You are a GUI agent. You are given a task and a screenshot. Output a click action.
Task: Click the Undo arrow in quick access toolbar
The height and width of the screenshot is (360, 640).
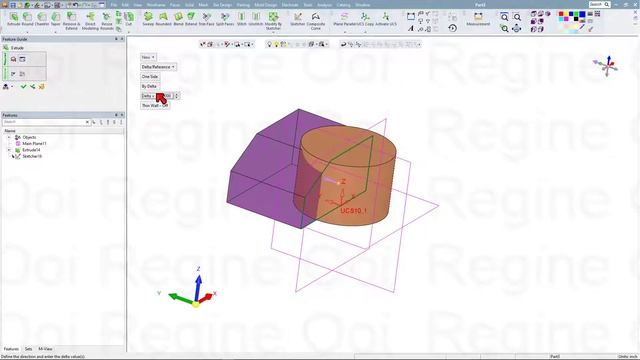coord(76,5)
